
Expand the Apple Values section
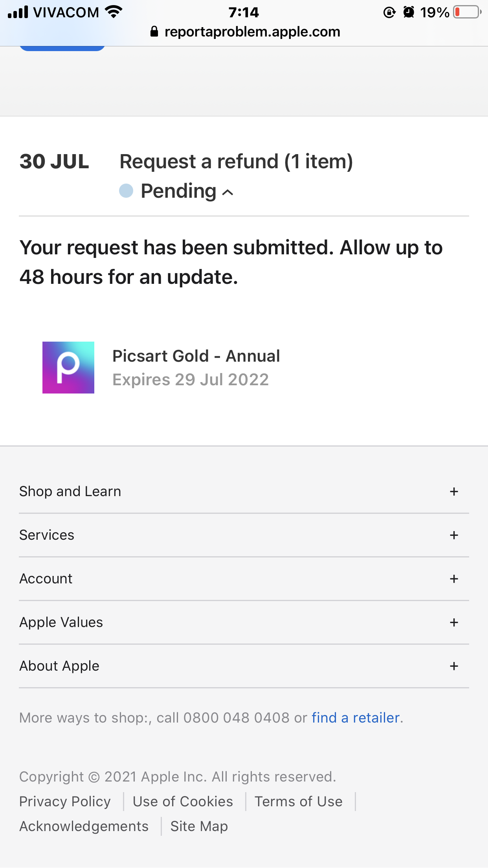(454, 622)
